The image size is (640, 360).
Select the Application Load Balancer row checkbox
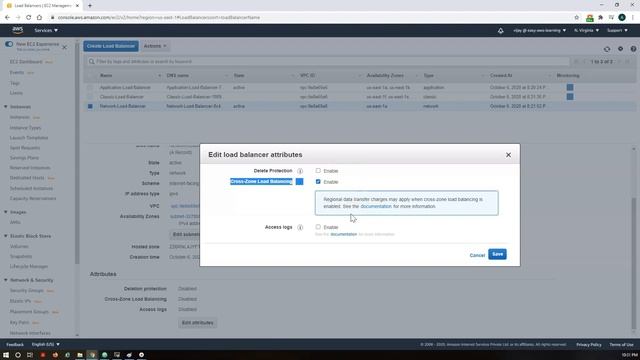(90, 87)
